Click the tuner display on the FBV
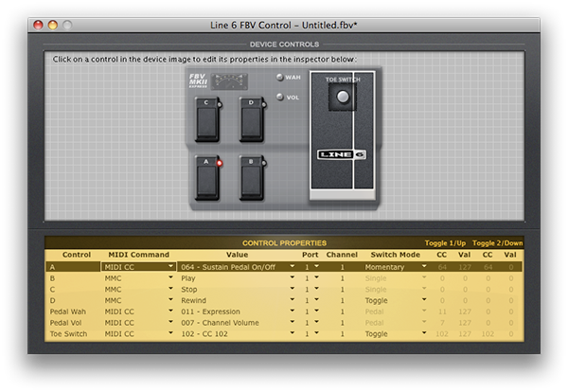Viewport: 568px width, 392px height. pyautogui.click(x=229, y=81)
